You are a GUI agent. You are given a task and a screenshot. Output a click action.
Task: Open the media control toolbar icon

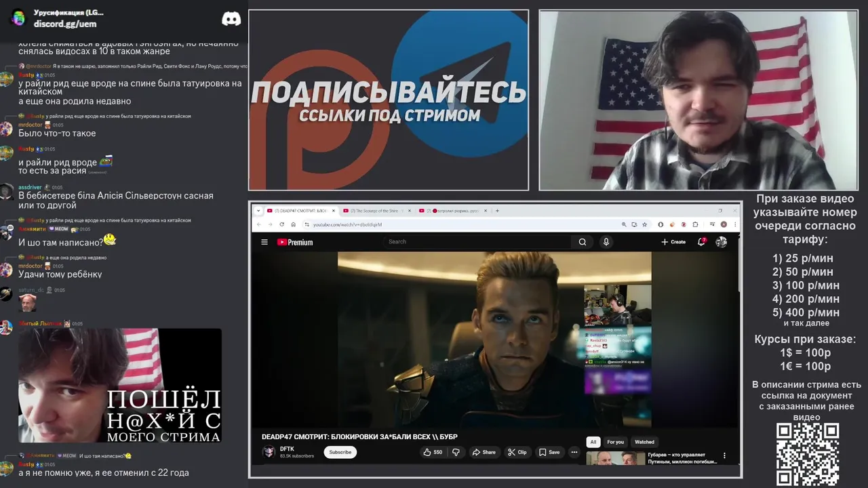click(x=712, y=224)
